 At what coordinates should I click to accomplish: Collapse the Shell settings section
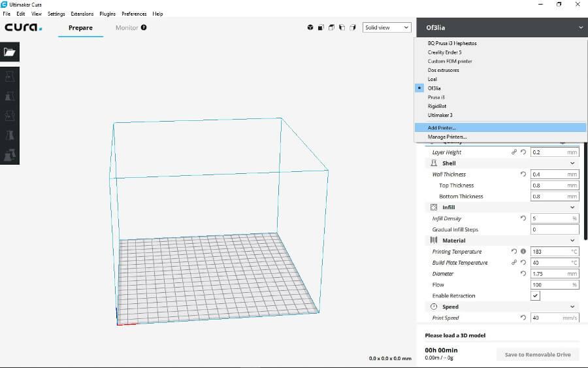[x=572, y=163]
